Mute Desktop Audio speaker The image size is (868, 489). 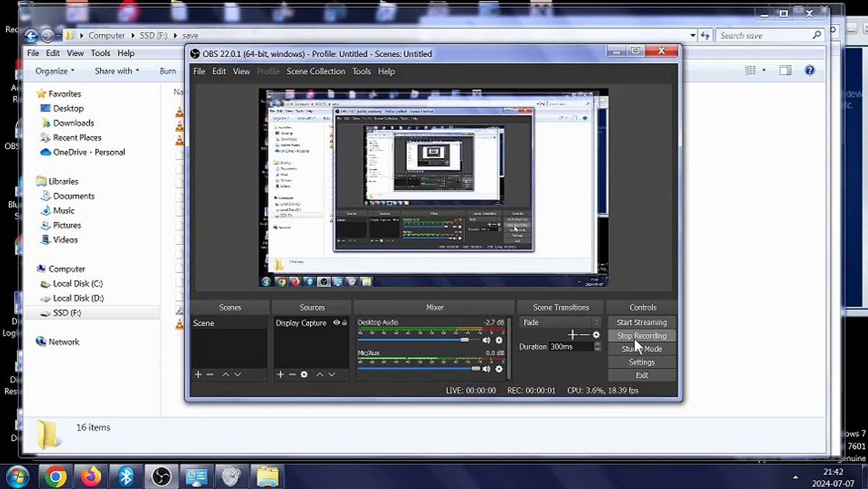click(x=486, y=340)
